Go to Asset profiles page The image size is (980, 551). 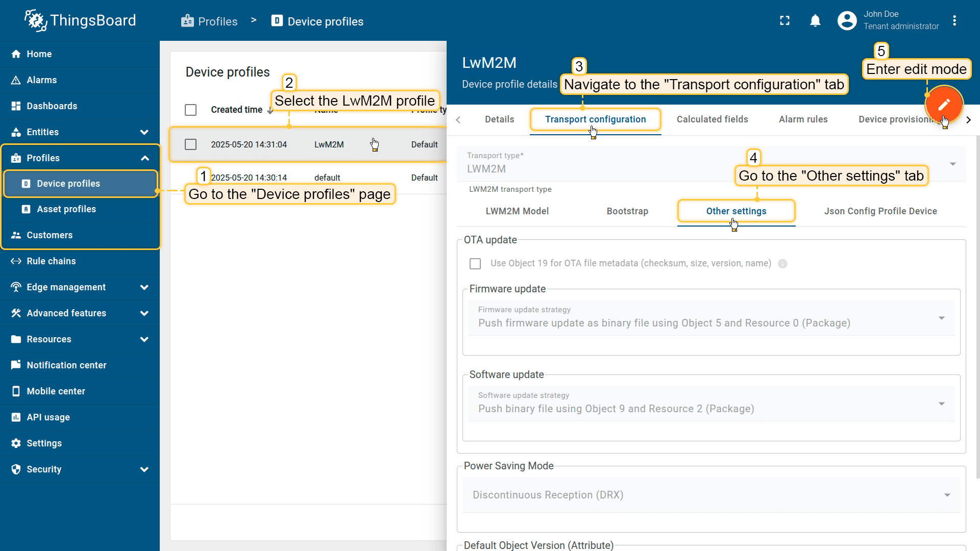pos(66,209)
